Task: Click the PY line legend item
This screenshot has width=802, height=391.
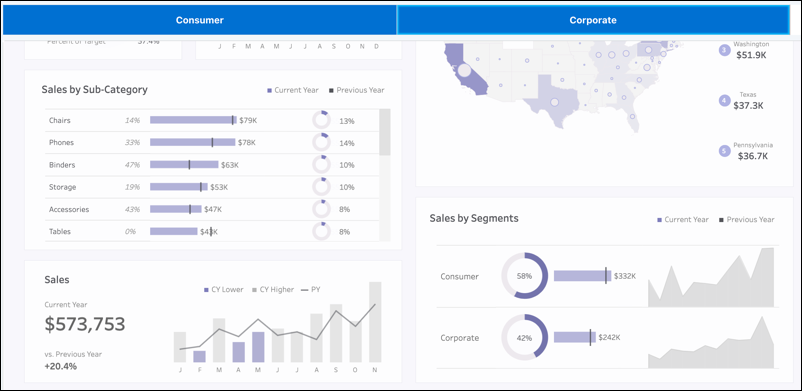Action: [x=311, y=290]
